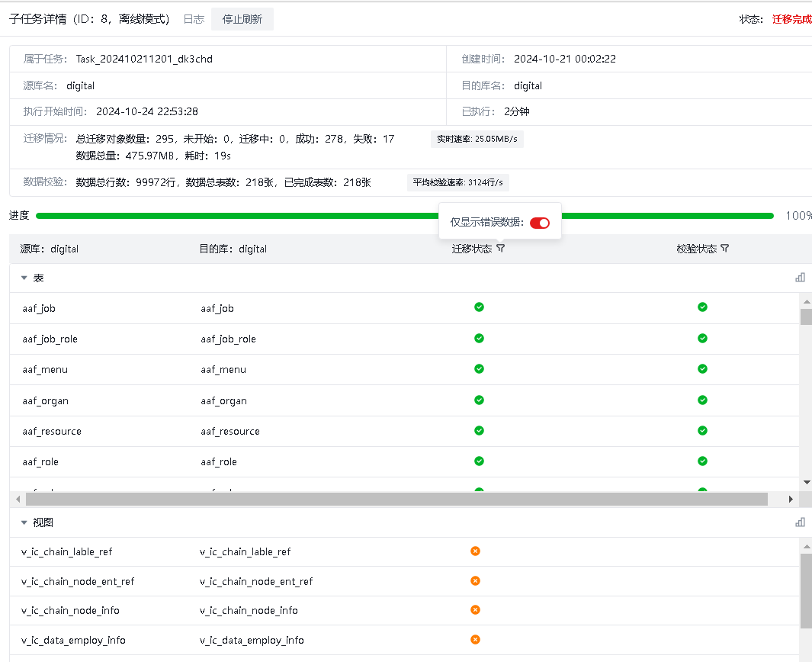The image size is (812, 662).
Task: Select target view v_ic_chain_node_info
Action: pyautogui.click(x=249, y=611)
